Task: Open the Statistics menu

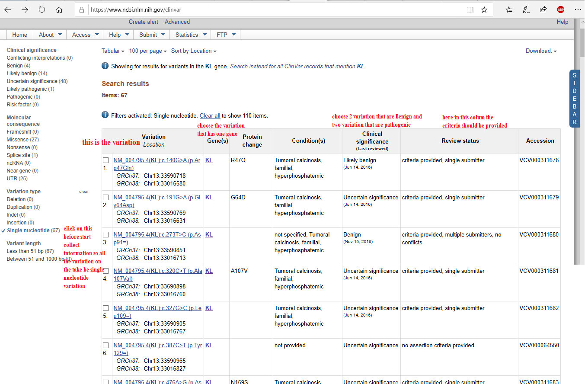Action: (x=191, y=35)
